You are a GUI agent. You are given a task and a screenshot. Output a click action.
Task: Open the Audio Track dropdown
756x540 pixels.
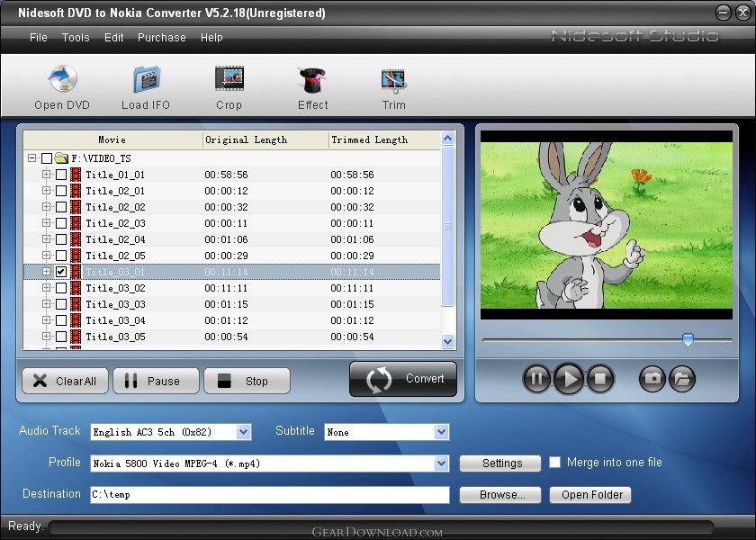click(x=244, y=432)
